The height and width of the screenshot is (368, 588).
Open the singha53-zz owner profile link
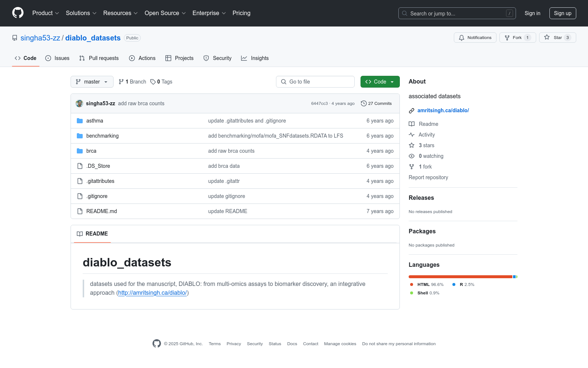[x=40, y=38]
